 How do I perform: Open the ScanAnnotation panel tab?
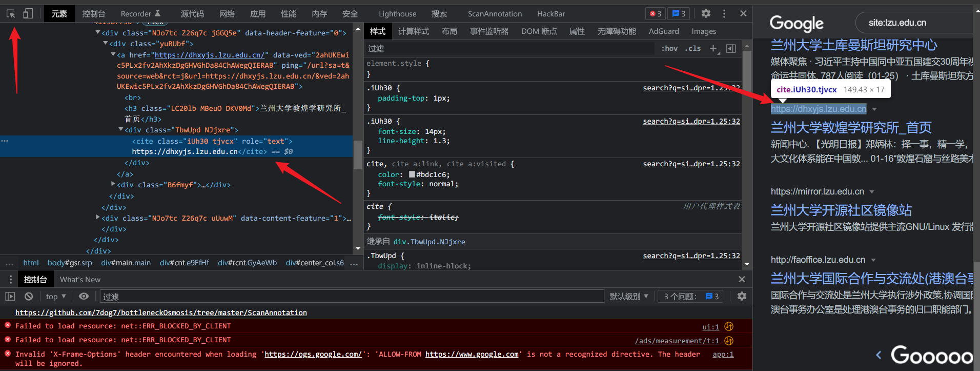(495, 14)
